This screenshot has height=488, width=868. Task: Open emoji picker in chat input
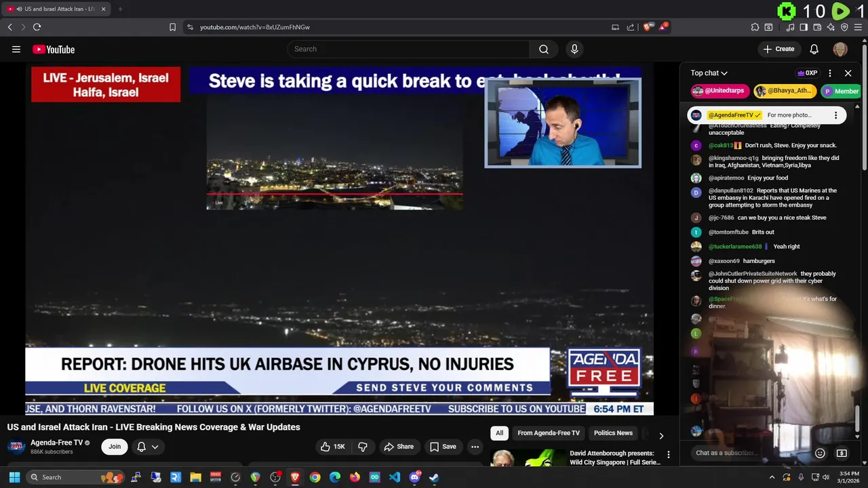pos(820,453)
